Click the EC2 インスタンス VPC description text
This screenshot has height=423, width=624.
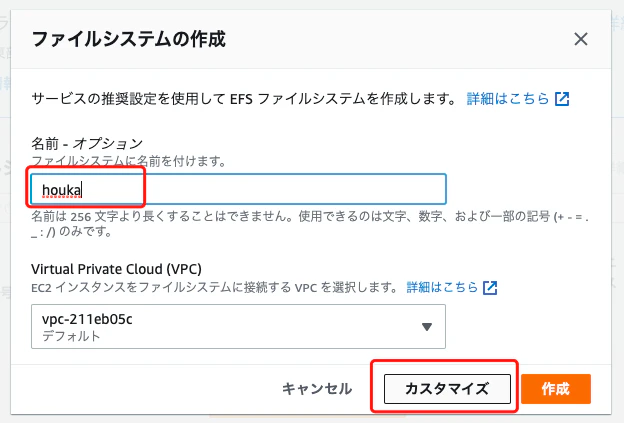214,287
